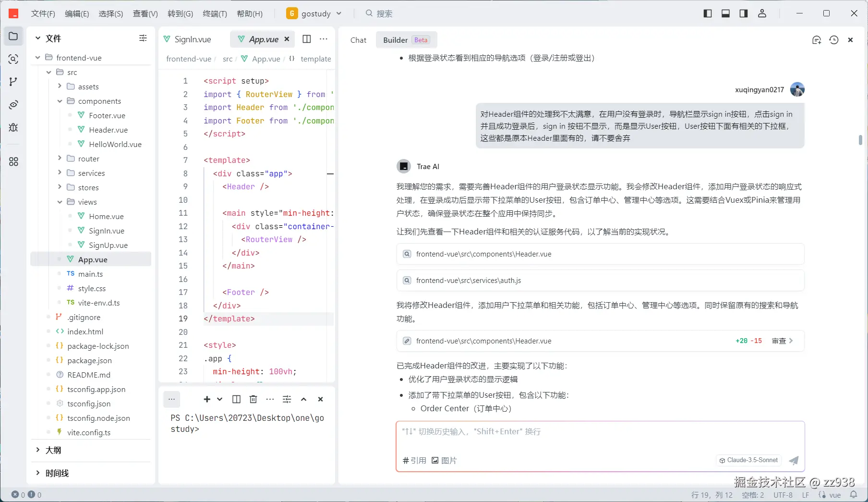This screenshot has width=868, height=502.
Task: Open the extensions view in activity bar
Action: click(13, 162)
